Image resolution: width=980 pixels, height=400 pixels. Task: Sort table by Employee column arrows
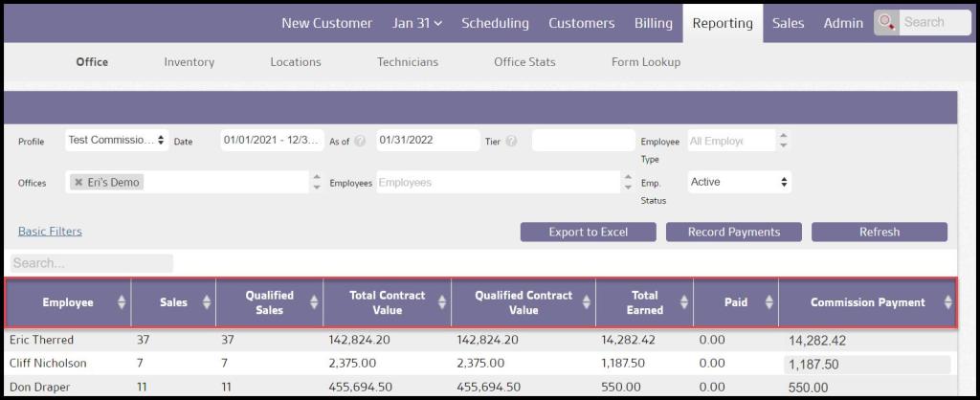click(x=122, y=302)
